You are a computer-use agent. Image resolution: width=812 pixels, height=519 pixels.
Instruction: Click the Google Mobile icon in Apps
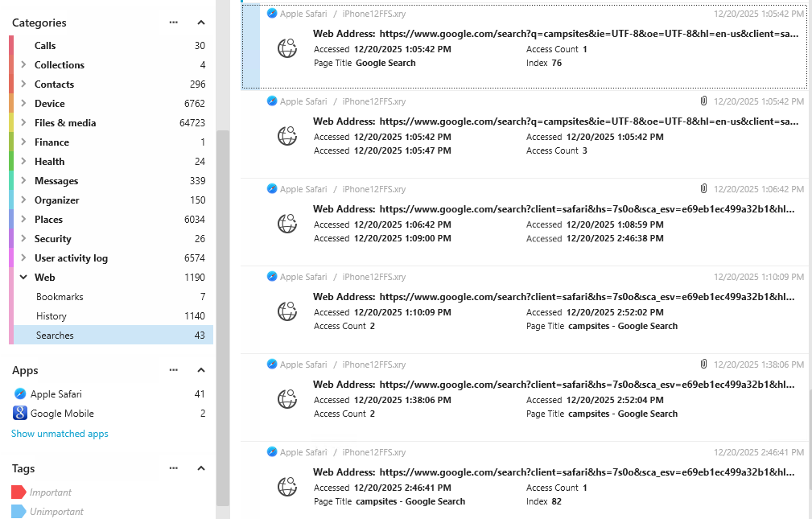tap(20, 413)
